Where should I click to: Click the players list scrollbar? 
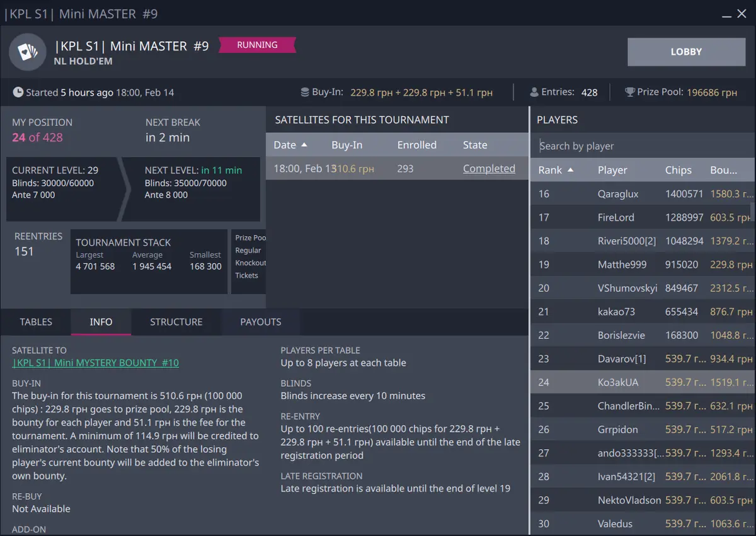(x=752, y=211)
